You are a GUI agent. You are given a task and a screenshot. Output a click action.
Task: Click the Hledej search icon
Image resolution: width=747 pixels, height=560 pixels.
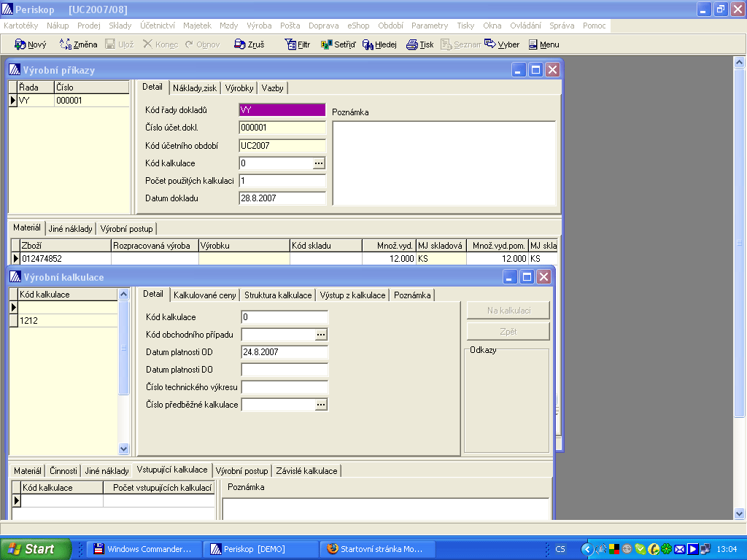pyautogui.click(x=368, y=44)
